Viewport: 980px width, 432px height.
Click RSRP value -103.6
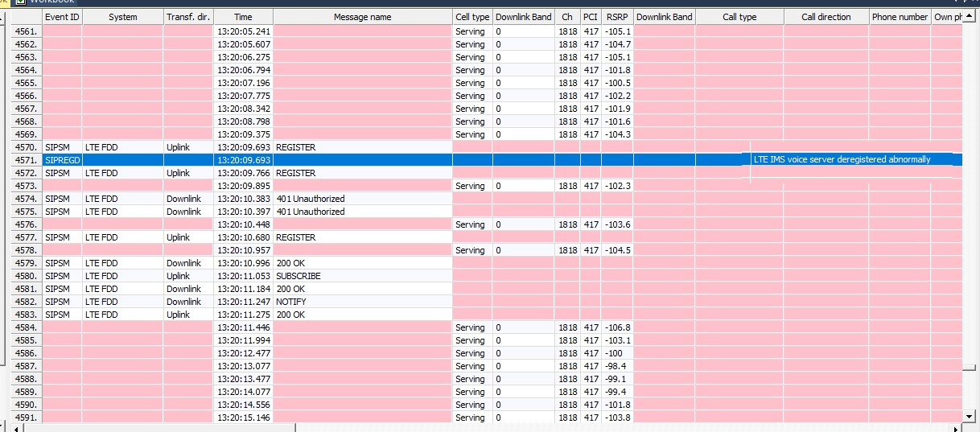pos(617,224)
